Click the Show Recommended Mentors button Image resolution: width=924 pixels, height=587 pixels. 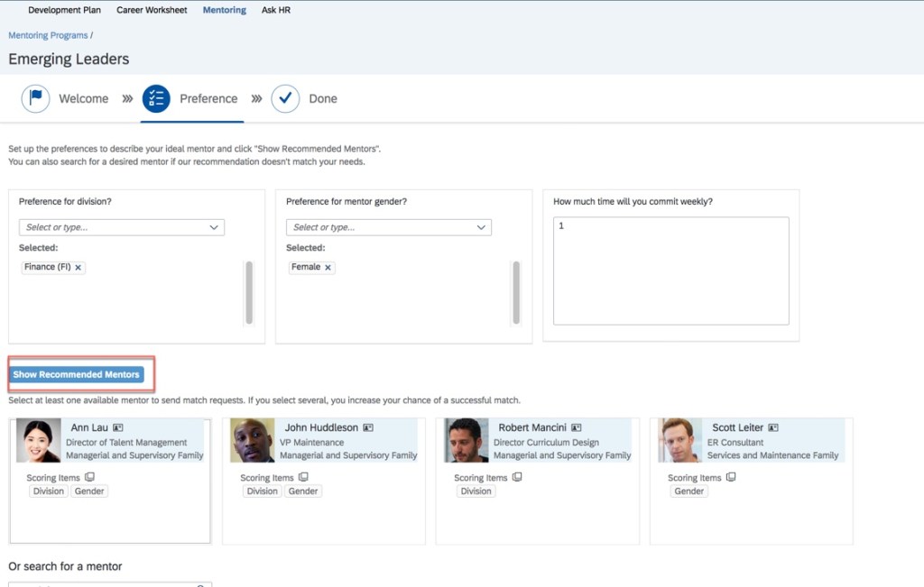(77, 374)
